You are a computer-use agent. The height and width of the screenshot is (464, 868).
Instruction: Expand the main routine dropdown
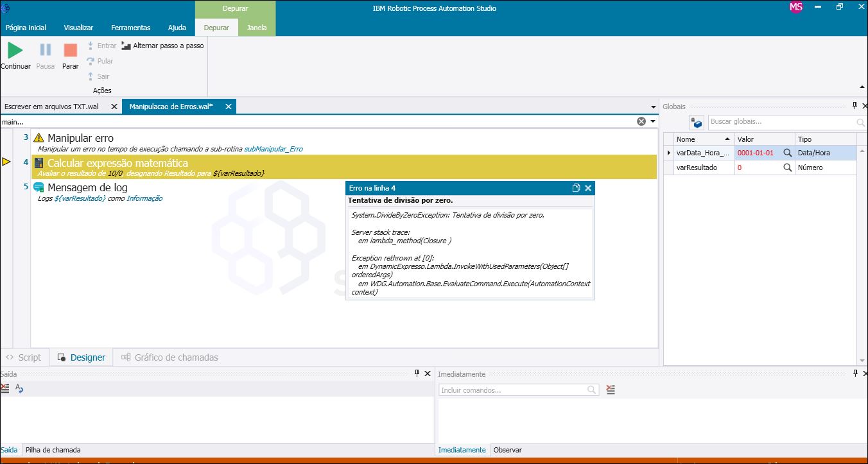point(653,121)
